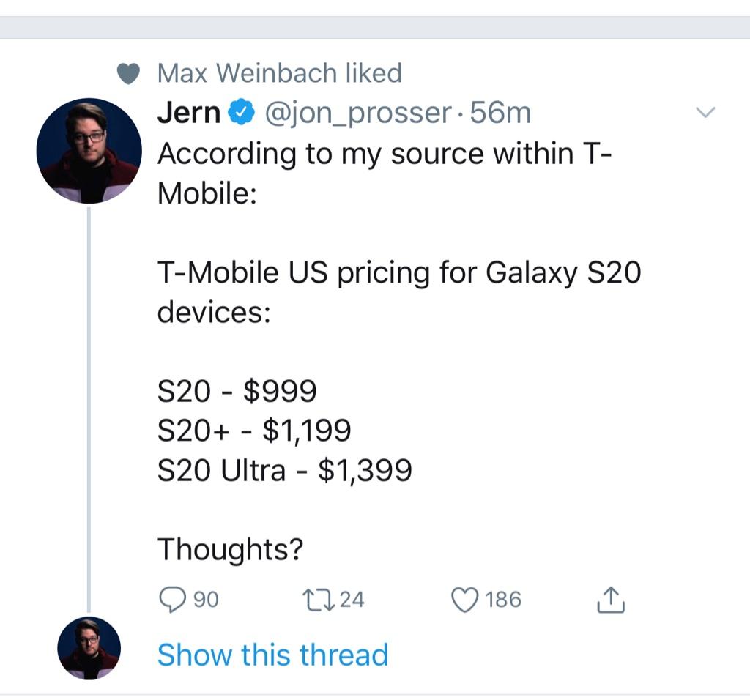
Task: Click the like count 186
Action: click(503, 600)
